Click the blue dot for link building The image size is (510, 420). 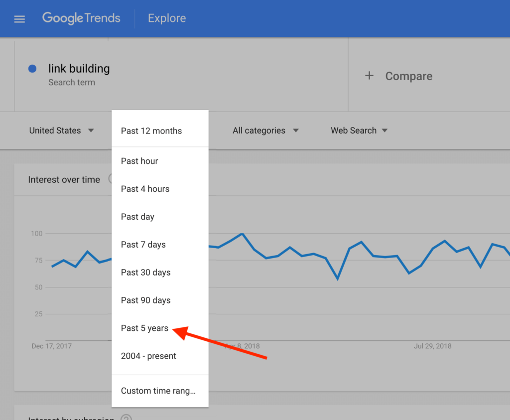click(x=33, y=69)
